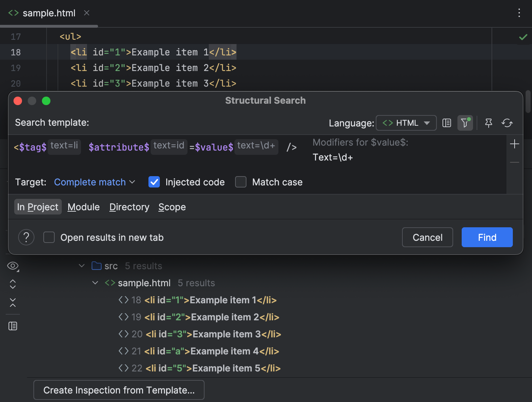Open the search templates history icon
The height and width of the screenshot is (402, 532).
(446, 123)
